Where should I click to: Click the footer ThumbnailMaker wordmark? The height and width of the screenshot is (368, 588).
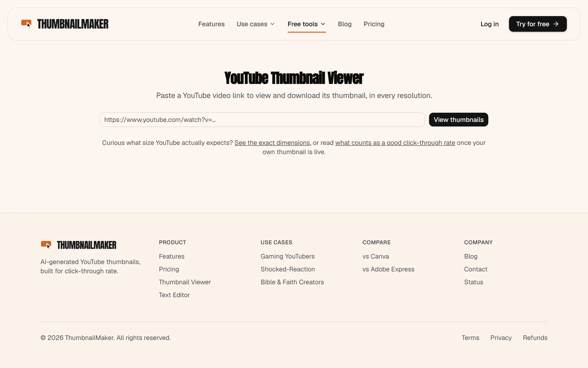click(x=86, y=245)
